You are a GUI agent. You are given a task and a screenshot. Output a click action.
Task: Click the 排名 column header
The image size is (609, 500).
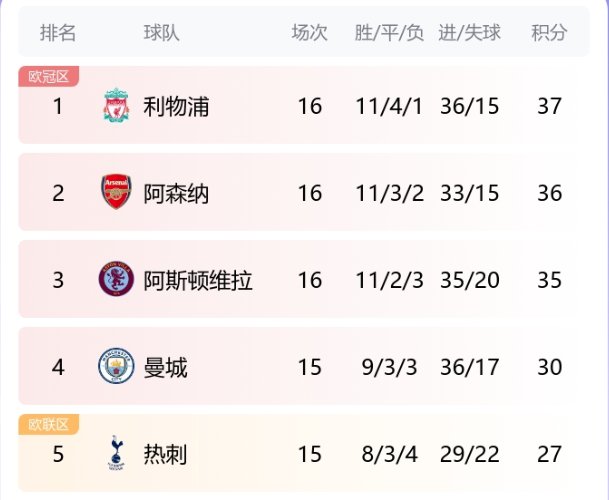point(58,33)
